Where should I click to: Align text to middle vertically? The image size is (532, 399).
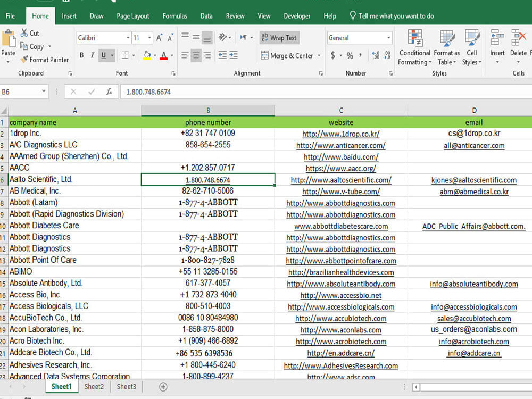click(x=196, y=37)
